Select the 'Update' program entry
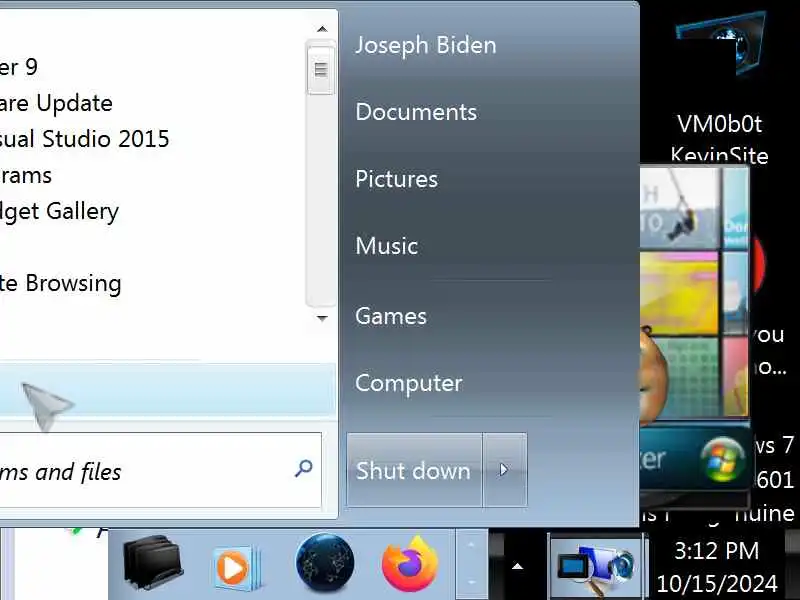 56,103
